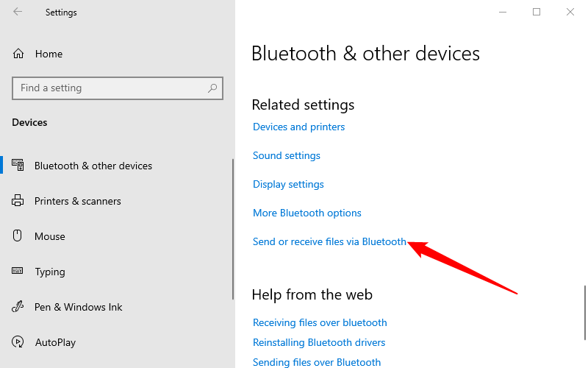588x368 pixels.
Task: Click the Bluetooth & other devices icon
Action: pos(18,166)
